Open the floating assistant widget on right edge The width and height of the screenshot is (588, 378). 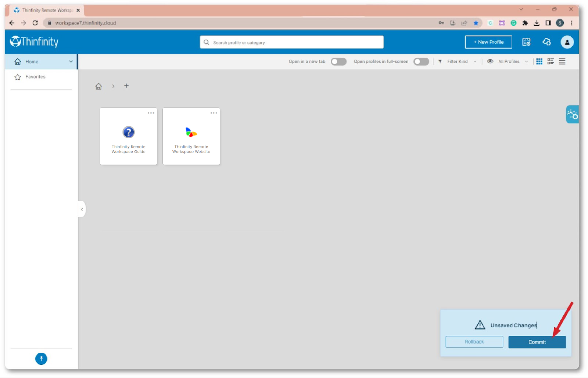click(572, 115)
